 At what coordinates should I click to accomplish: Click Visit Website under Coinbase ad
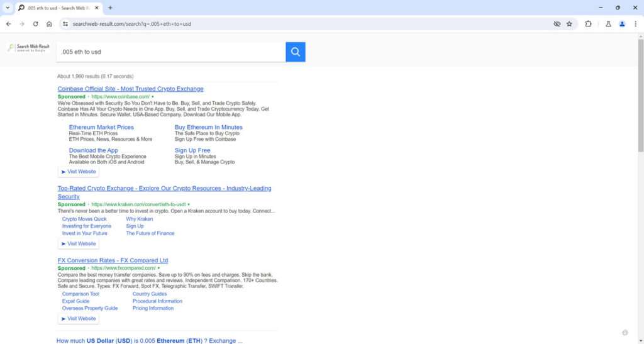pyautogui.click(x=78, y=172)
